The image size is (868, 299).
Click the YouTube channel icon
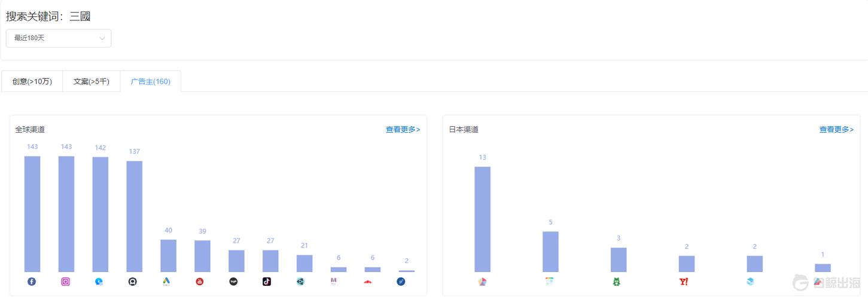coord(200,282)
